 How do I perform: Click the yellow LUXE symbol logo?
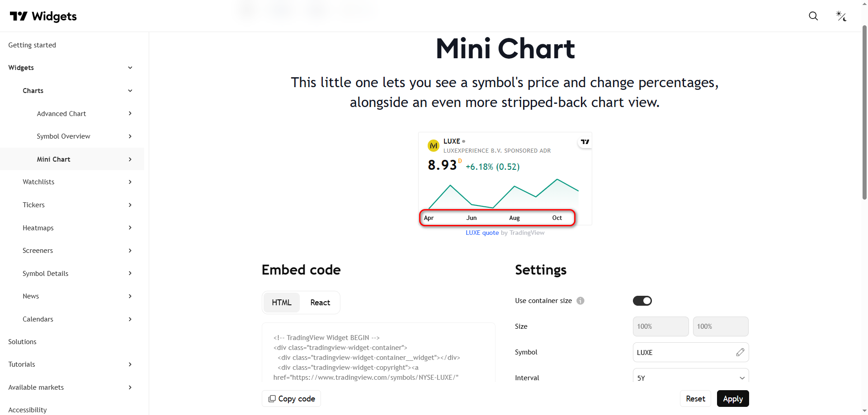[x=434, y=145]
